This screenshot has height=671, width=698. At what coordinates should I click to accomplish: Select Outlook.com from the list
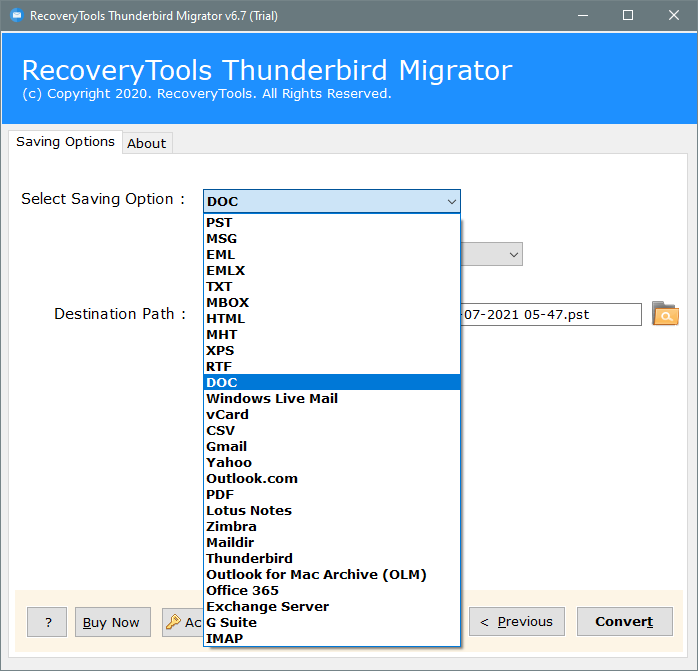(x=332, y=479)
